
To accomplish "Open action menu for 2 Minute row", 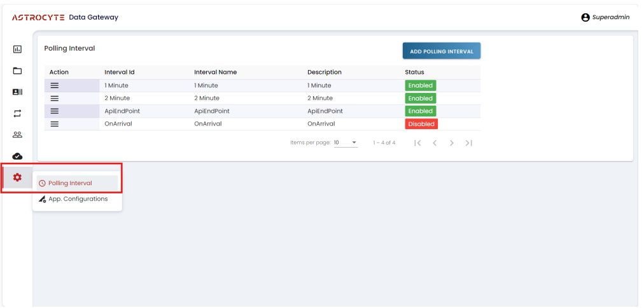I will click(x=55, y=98).
